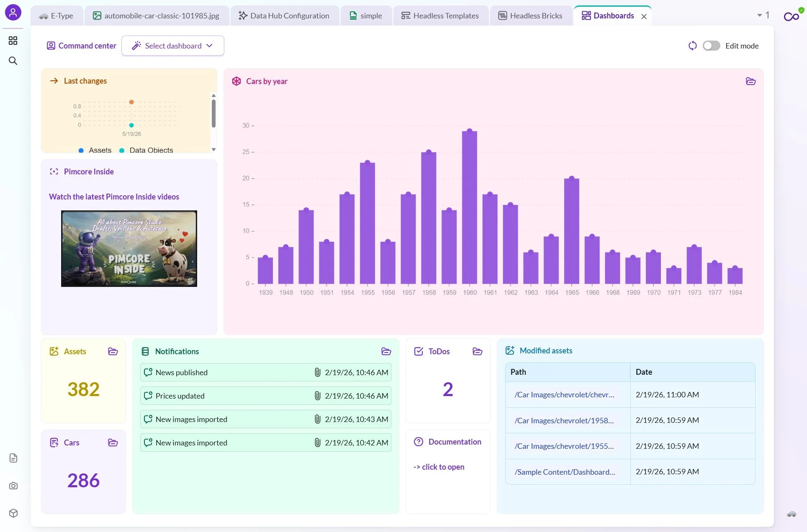Close the Dashboards tab

pos(644,16)
